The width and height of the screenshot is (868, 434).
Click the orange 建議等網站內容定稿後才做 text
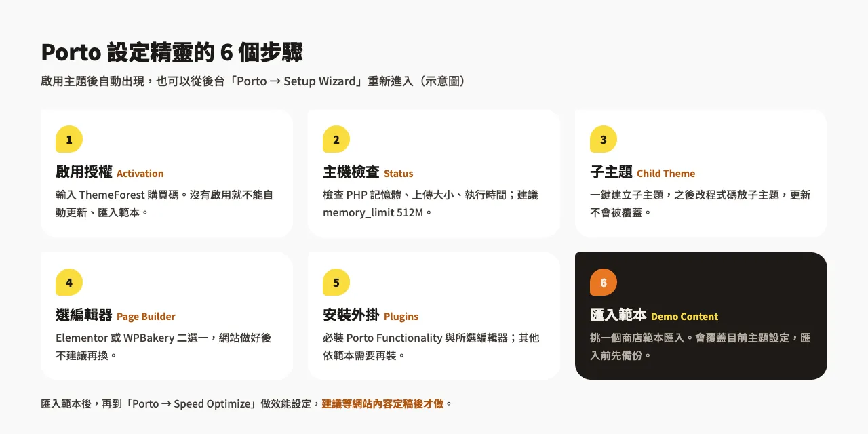pyautogui.click(x=382, y=403)
